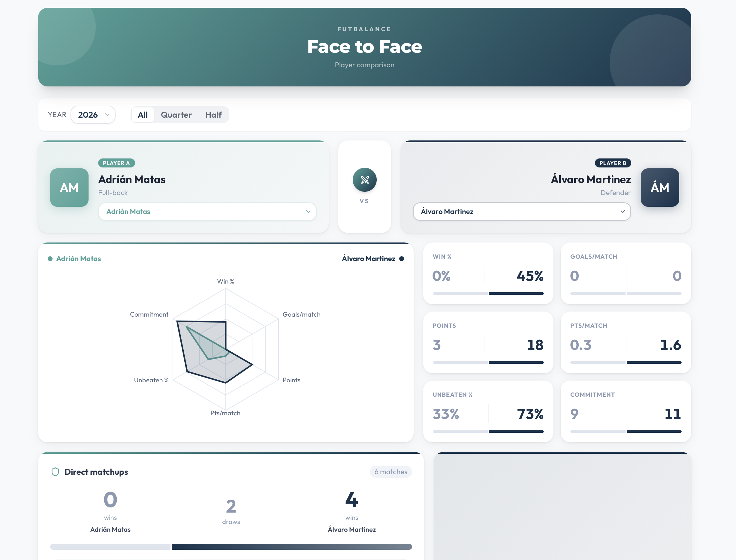
Task: Click the 0% win value
Action: pyautogui.click(x=441, y=276)
